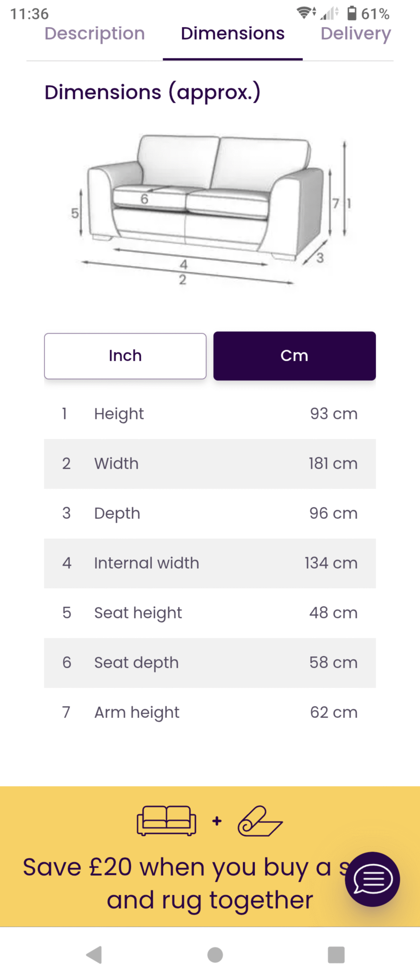
Task: Select the Cm unit toggle
Action: click(x=294, y=356)
